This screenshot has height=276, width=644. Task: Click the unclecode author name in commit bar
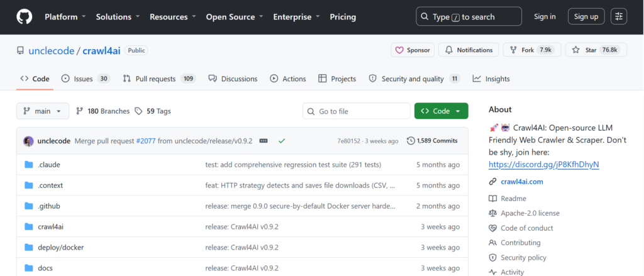tap(54, 141)
